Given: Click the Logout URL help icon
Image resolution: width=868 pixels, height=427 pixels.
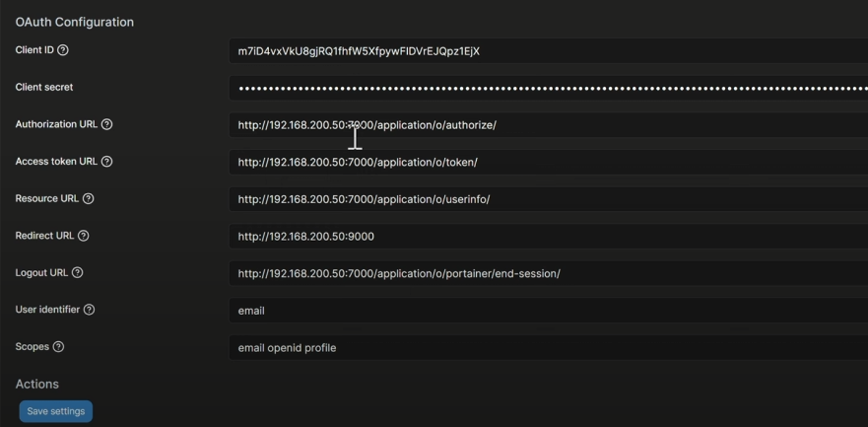Looking at the screenshot, I should click(78, 273).
